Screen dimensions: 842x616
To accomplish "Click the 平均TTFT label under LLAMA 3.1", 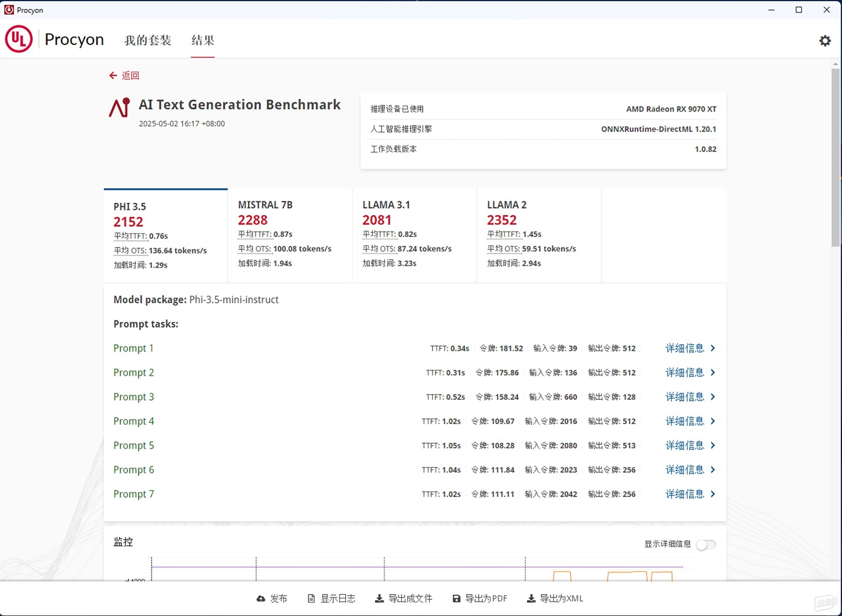I will click(x=379, y=234).
